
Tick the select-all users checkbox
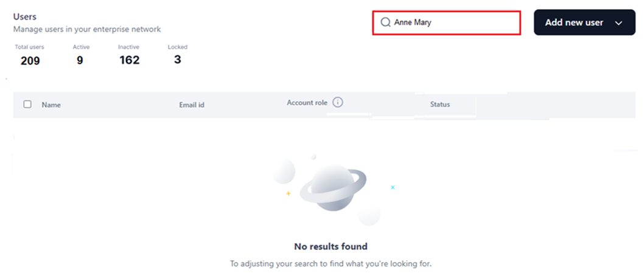coord(27,104)
